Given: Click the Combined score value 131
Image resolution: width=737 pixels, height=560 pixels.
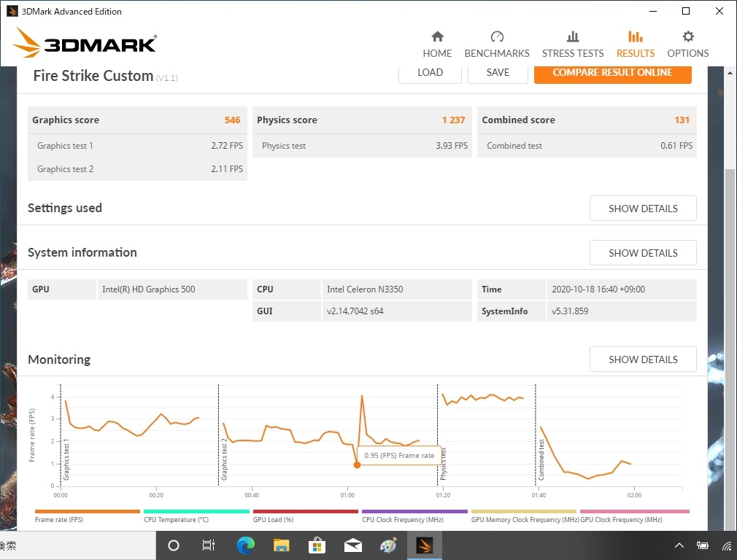Looking at the screenshot, I should [682, 120].
